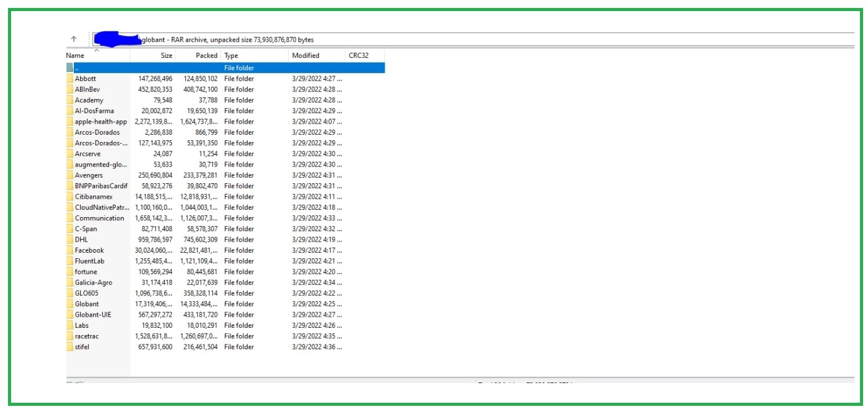The width and height of the screenshot is (868, 412).
Task: Select the Arcos-Dorados folder name
Action: pos(97,132)
